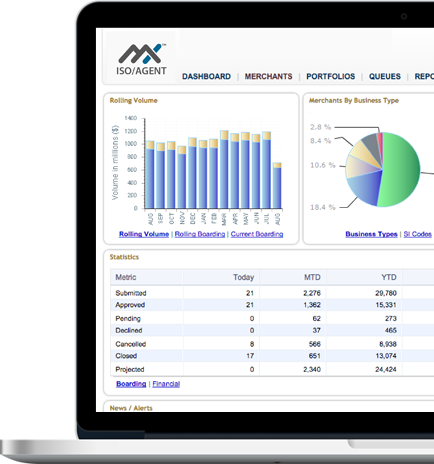Click the Projected YTD value 24,424
Screen dimensions: 434x464
pyautogui.click(x=386, y=369)
